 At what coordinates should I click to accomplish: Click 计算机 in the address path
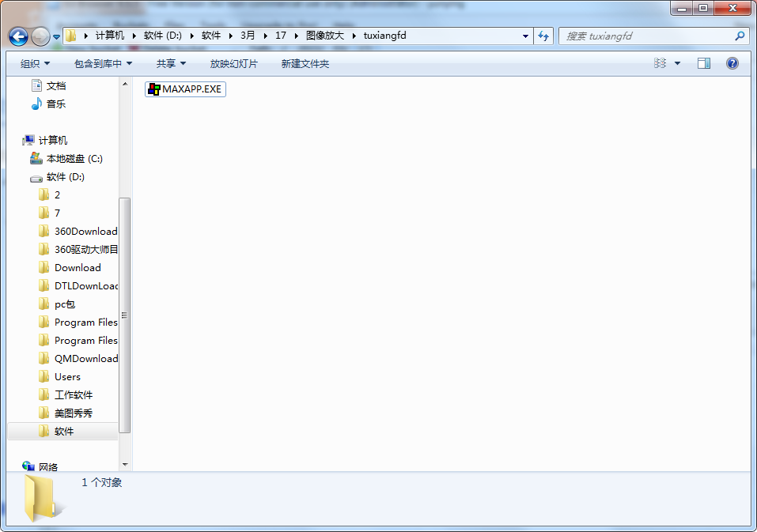click(110, 36)
